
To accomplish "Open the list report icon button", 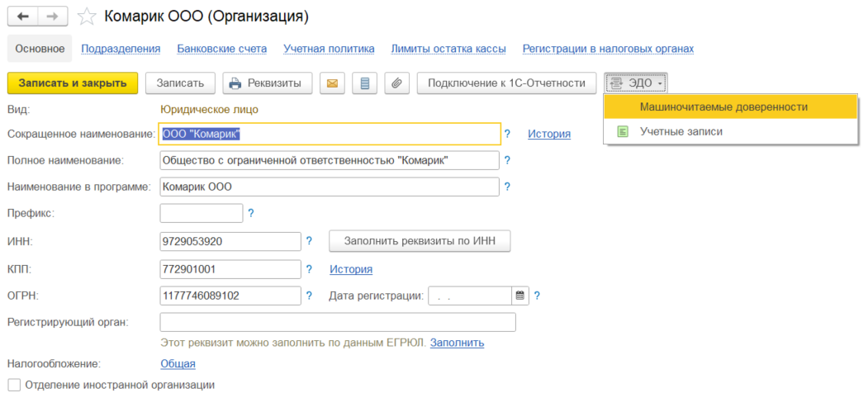I will pyautogui.click(x=364, y=83).
